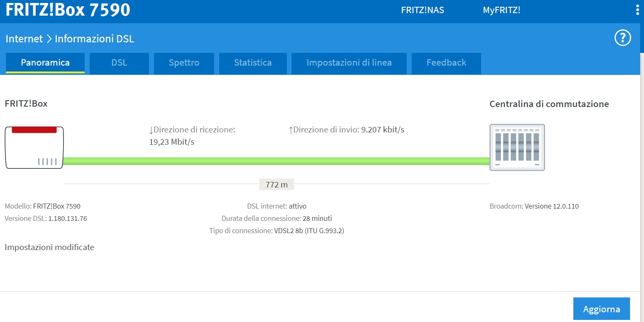This screenshot has width=644, height=322.
Task: Open the Impostazioni di linea tab
Action: 349,63
